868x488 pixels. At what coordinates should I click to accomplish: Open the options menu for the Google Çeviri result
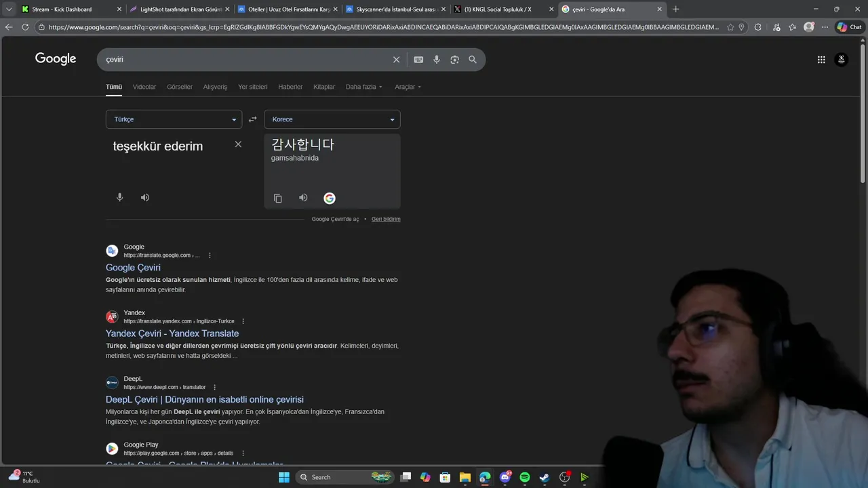click(210, 256)
